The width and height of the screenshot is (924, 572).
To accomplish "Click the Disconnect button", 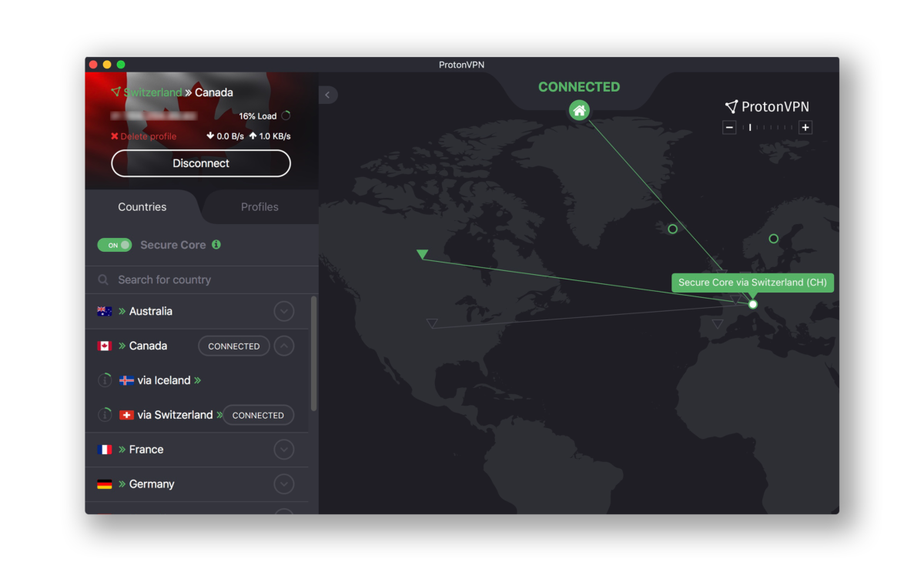I will (201, 163).
